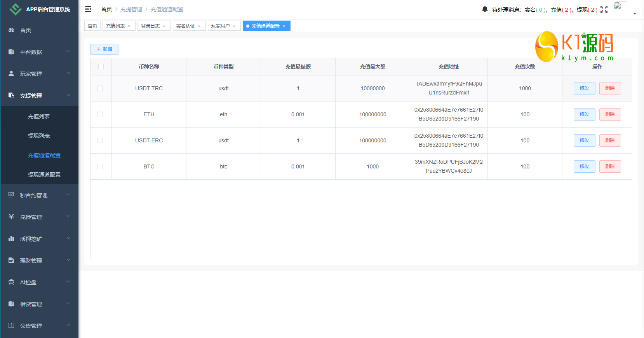This screenshot has width=644, height=338.
Task: Collapse the 充提管理 menu chevron
Action: coord(68,95)
